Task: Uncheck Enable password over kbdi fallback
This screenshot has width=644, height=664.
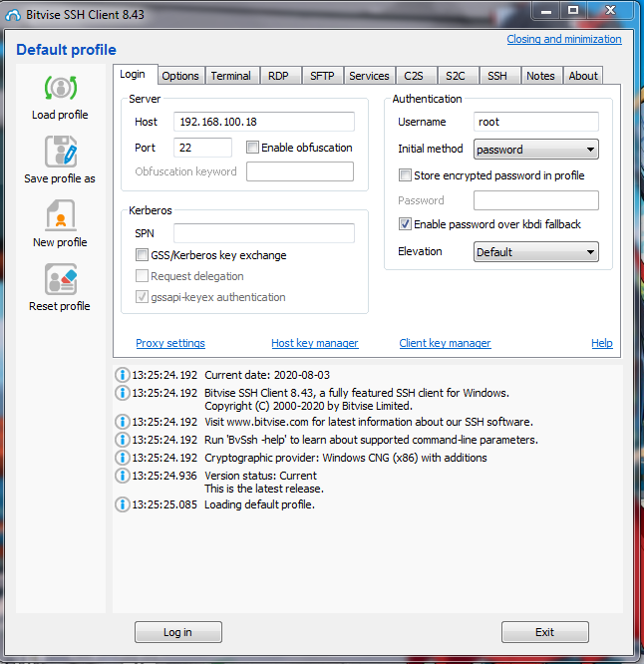Action: click(405, 224)
